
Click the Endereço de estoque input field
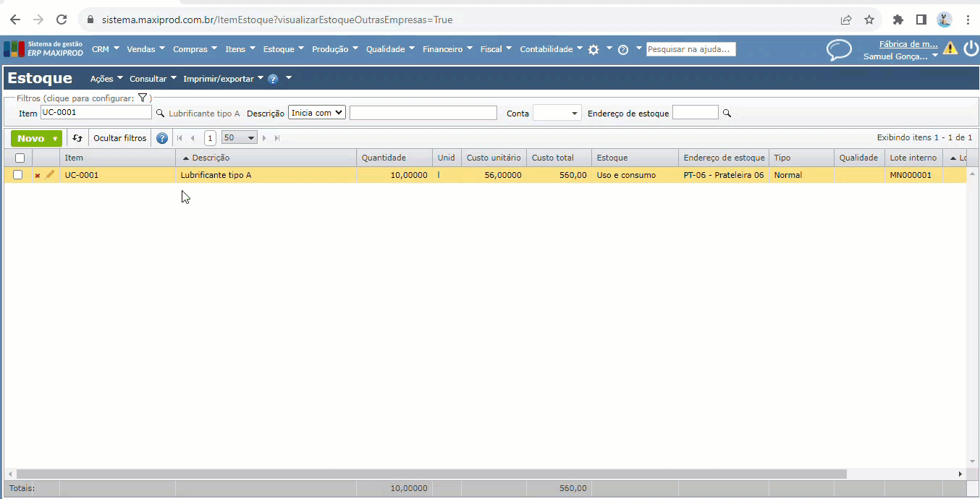(696, 113)
